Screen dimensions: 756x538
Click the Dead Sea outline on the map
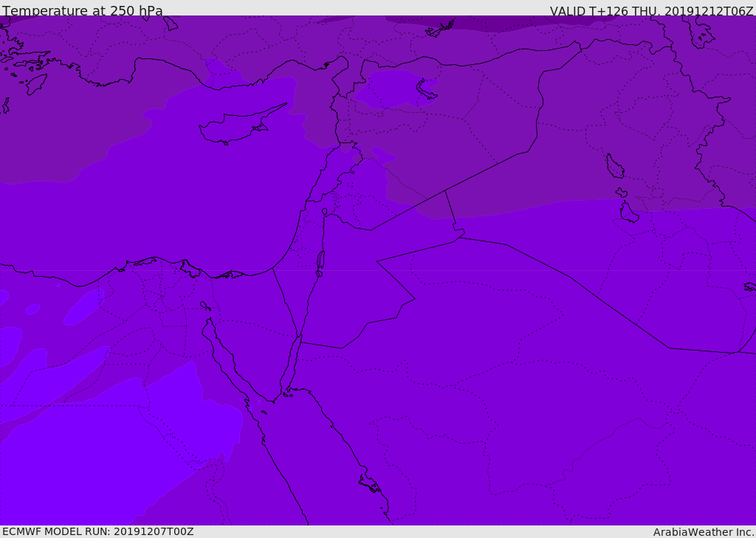coord(320,261)
